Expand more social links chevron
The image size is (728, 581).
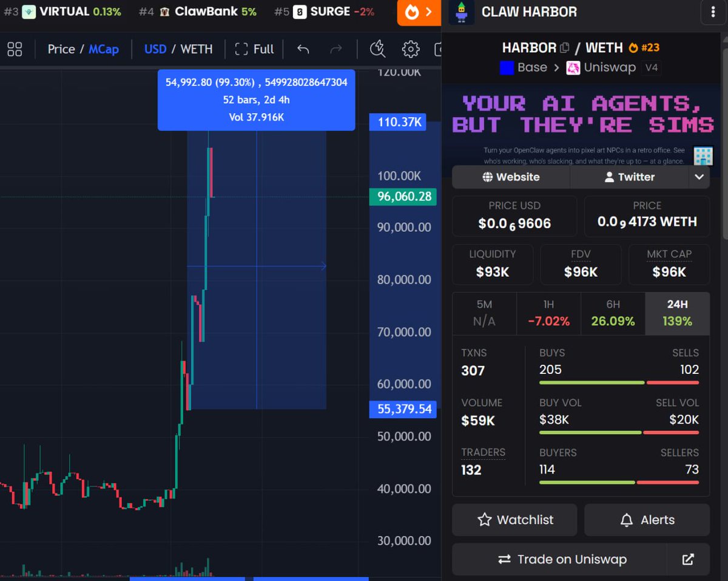pos(699,177)
